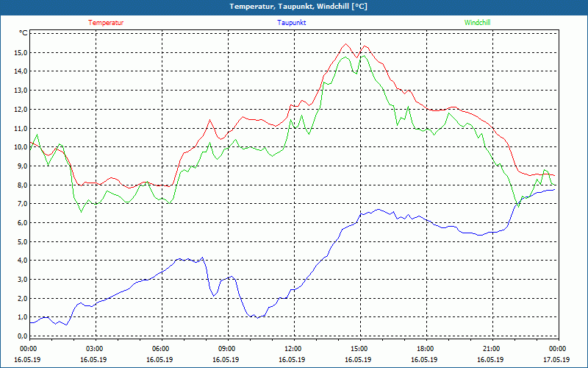This screenshot has width=588, height=368.
Task: Click the 6,0 y-axis value
Action: point(22,223)
